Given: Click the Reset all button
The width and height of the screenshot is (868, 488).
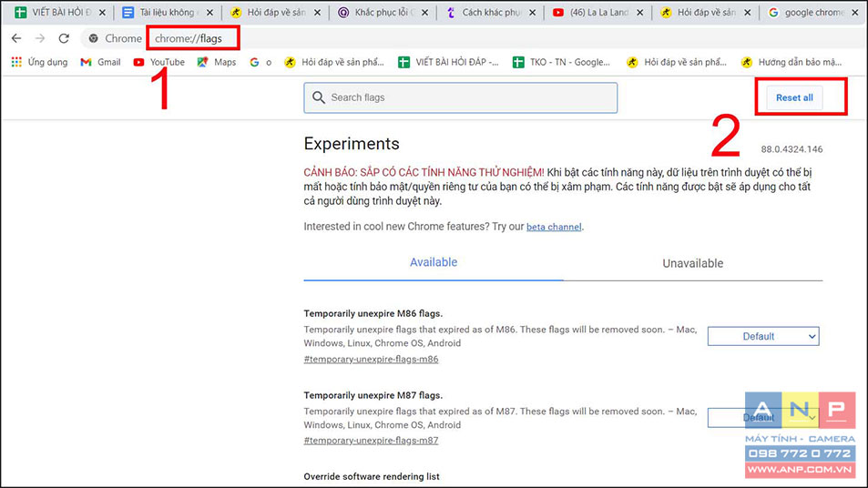Looking at the screenshot, I should coord(794,97).
